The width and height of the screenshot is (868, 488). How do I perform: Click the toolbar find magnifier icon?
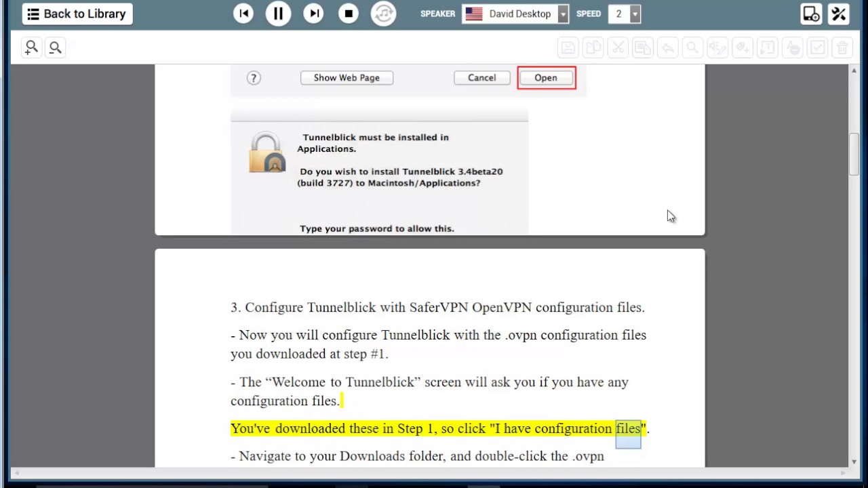pos(692,47)
